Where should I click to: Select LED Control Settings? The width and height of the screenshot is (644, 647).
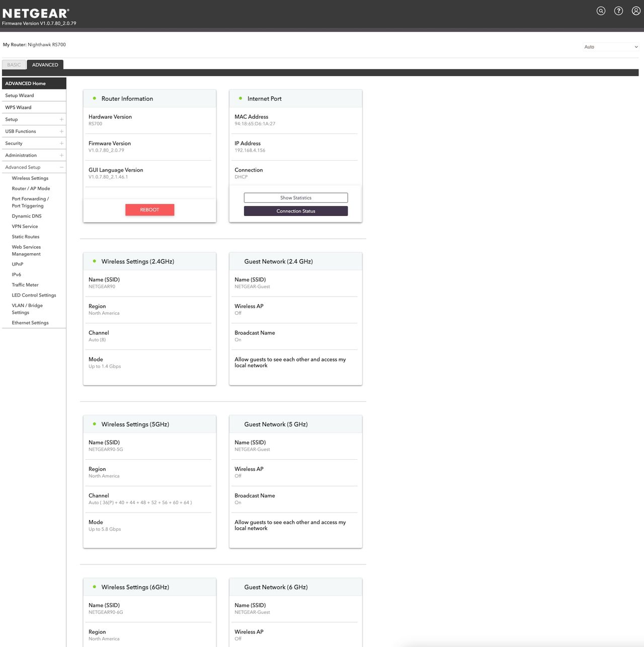click(x=34, y=295)
